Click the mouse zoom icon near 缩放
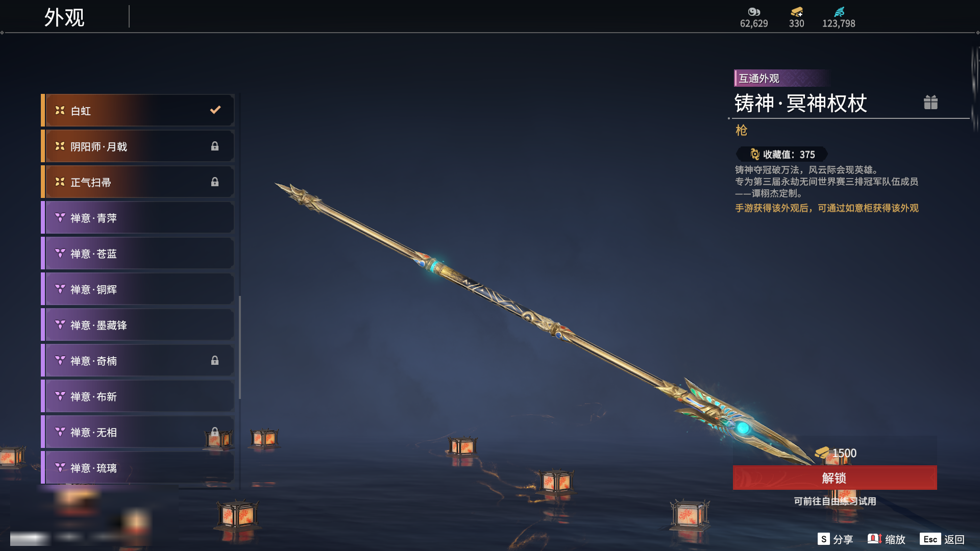 [874, 539]
